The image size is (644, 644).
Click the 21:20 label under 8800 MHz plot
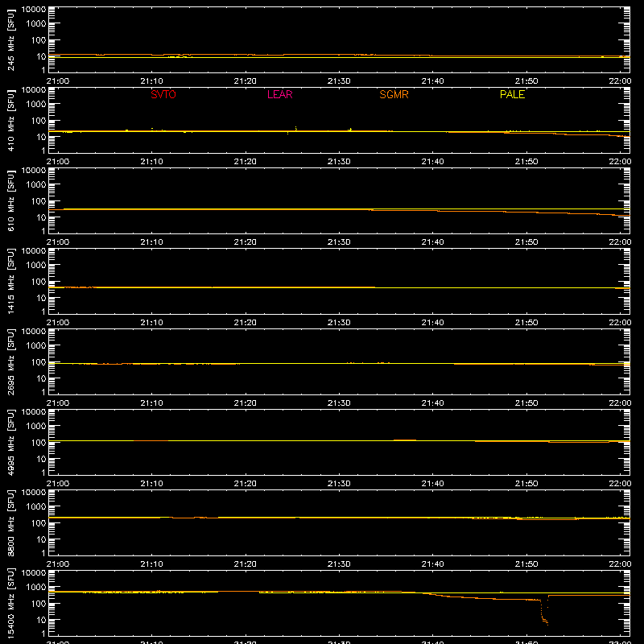coord(246,564)
